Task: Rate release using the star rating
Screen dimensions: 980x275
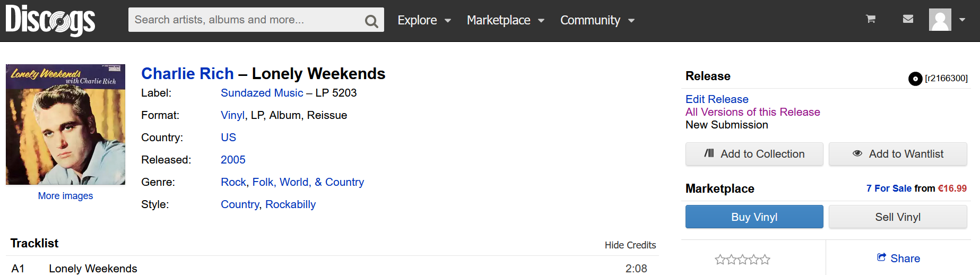Action: (x=742, y=260)
